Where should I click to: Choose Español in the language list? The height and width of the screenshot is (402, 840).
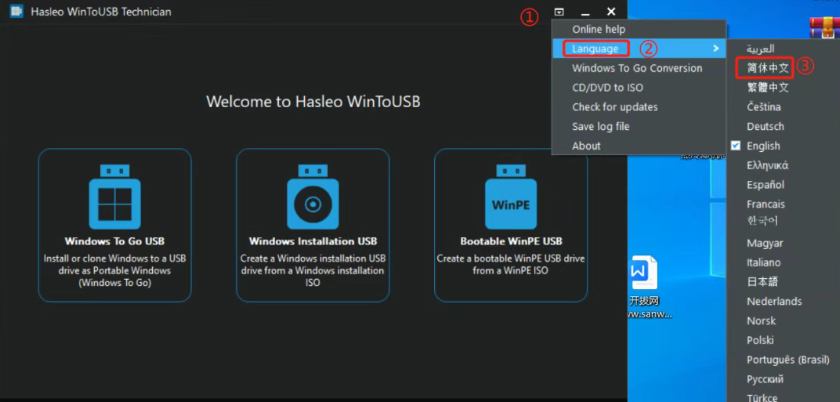click(x=765, y=185)
